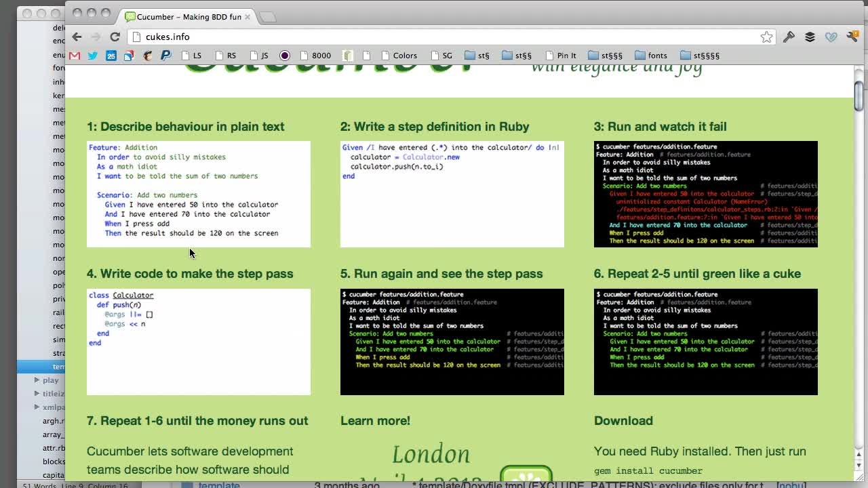Image resolution: width=868 pixels, height=488 pixels.
Task: Click the forward navigation arrow
Action: [x=96, y=37]
